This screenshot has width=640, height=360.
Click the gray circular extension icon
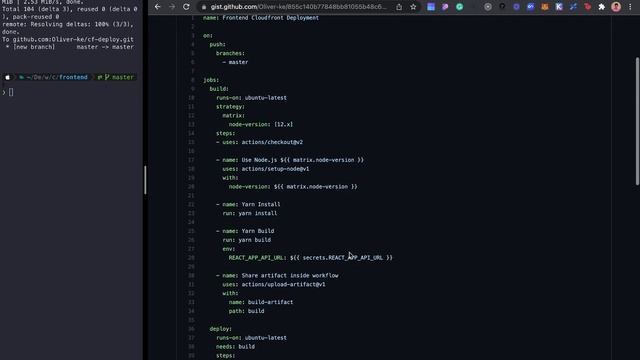(488, 7)
